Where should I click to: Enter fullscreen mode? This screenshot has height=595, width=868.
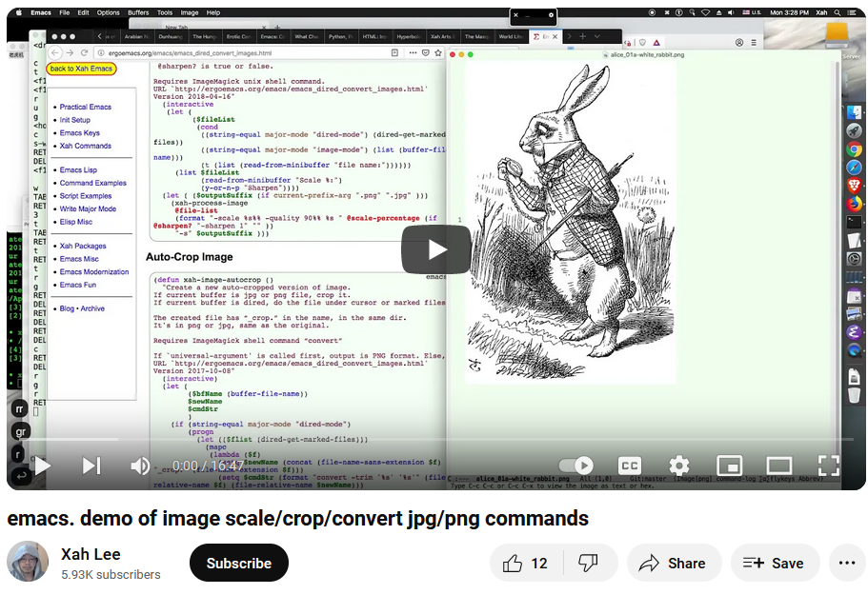828,466
